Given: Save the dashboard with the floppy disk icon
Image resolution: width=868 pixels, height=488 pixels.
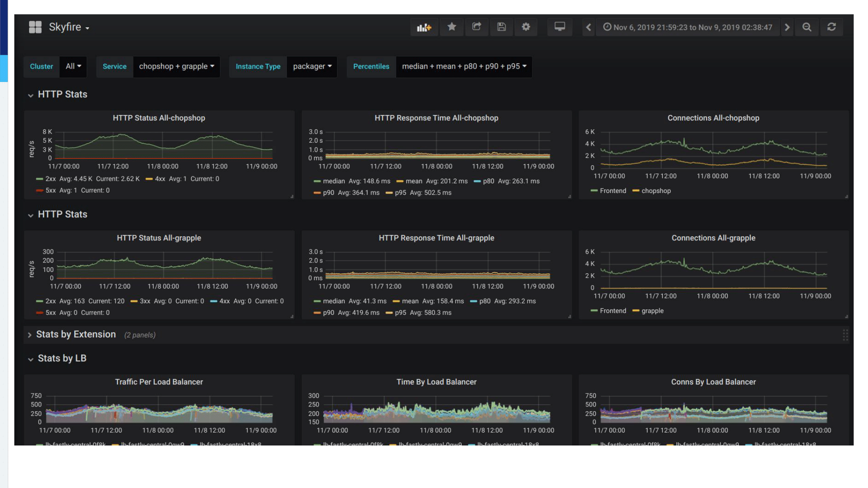Looking at the screenshot, I should pyautogui.click(x=501, y=27).
